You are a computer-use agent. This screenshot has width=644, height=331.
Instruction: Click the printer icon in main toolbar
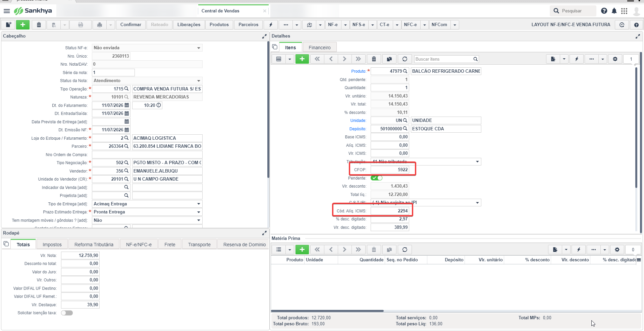point(99,25)
